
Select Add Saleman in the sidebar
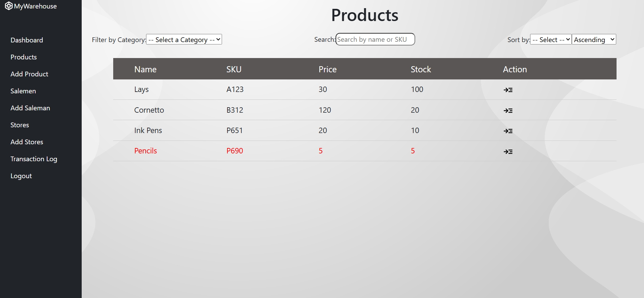[x=30, y=108]
